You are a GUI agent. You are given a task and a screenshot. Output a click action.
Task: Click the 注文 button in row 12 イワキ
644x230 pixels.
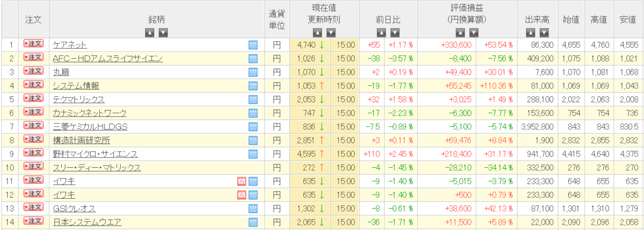tap(33, 193)
